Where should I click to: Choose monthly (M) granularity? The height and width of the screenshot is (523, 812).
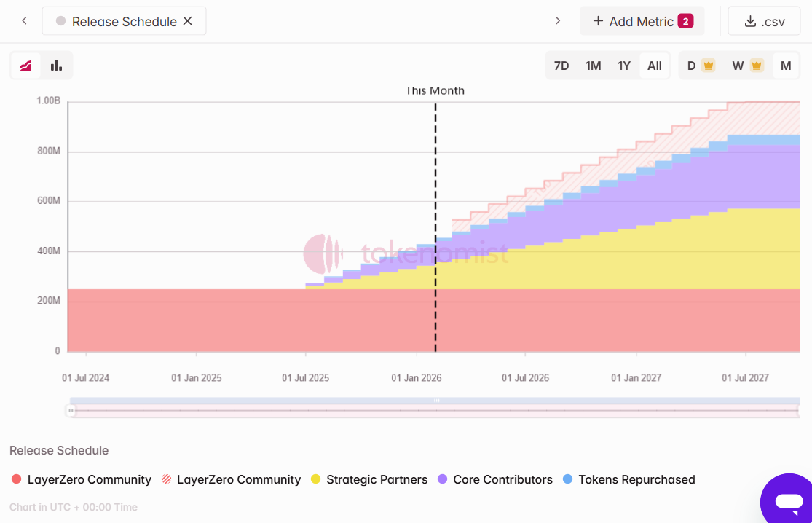point(786,66)
